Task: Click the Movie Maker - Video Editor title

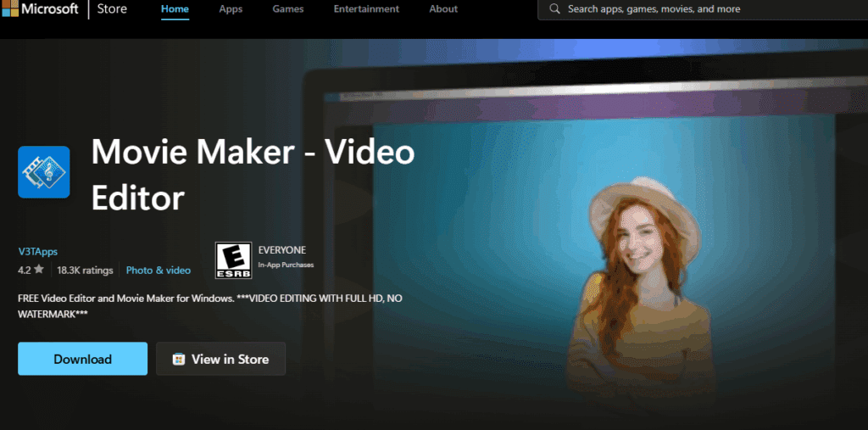Action: click(253, 175)
